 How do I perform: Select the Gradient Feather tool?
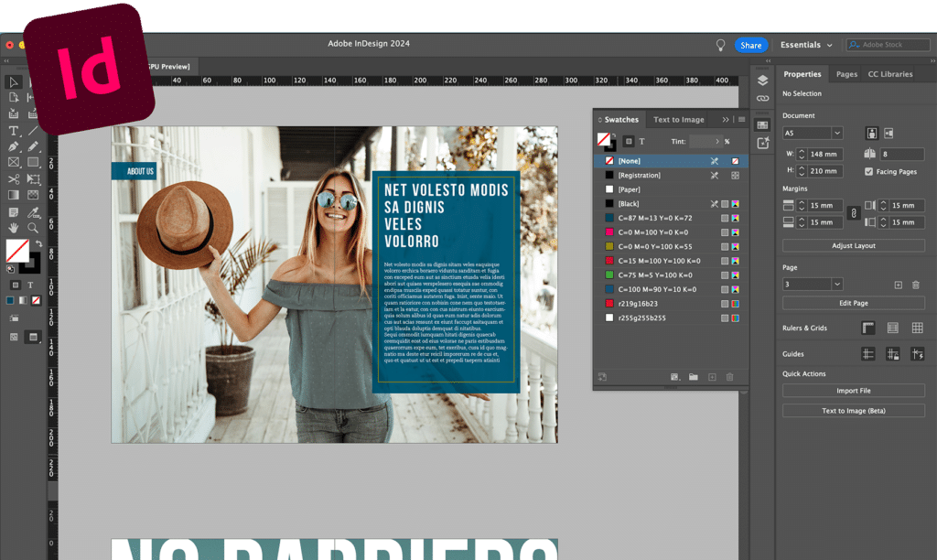tap(33, 195)
